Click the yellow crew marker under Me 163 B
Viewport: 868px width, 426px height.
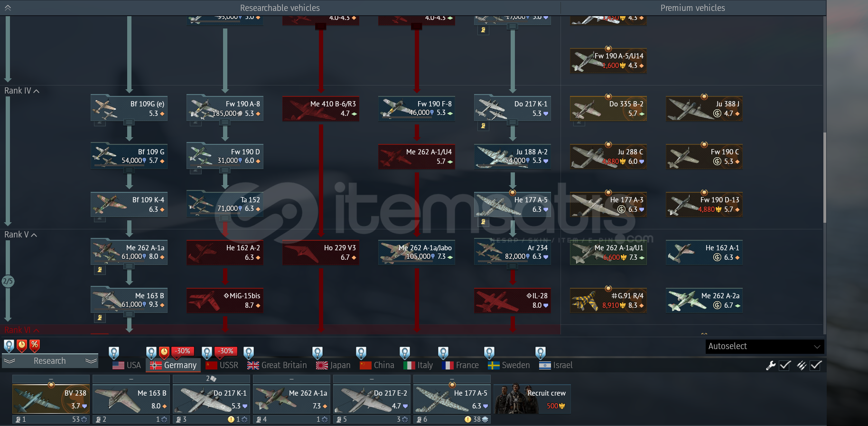[100, 318]
